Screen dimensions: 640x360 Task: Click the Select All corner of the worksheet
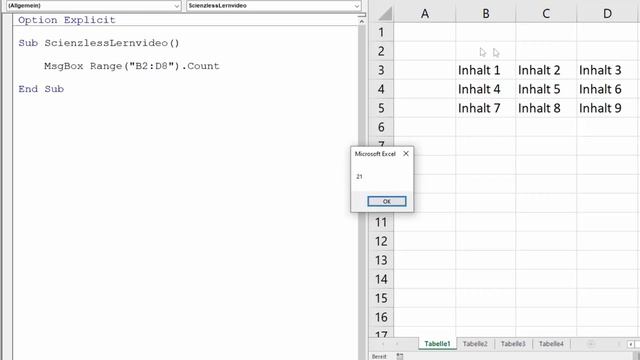coord(384,13)
